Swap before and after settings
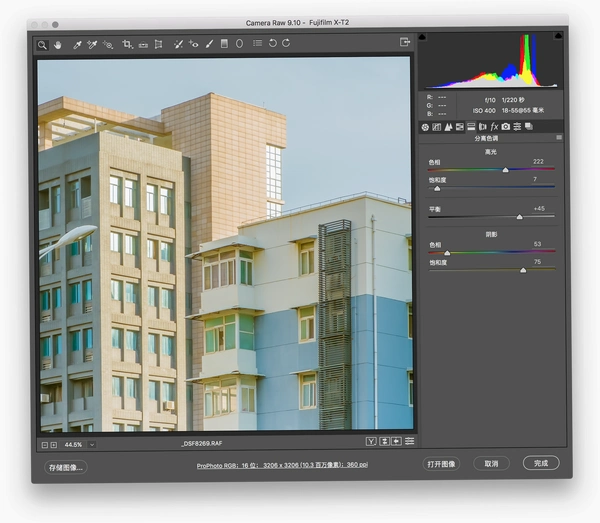Screen dimensions: 600x523 (x=384, y=442)
